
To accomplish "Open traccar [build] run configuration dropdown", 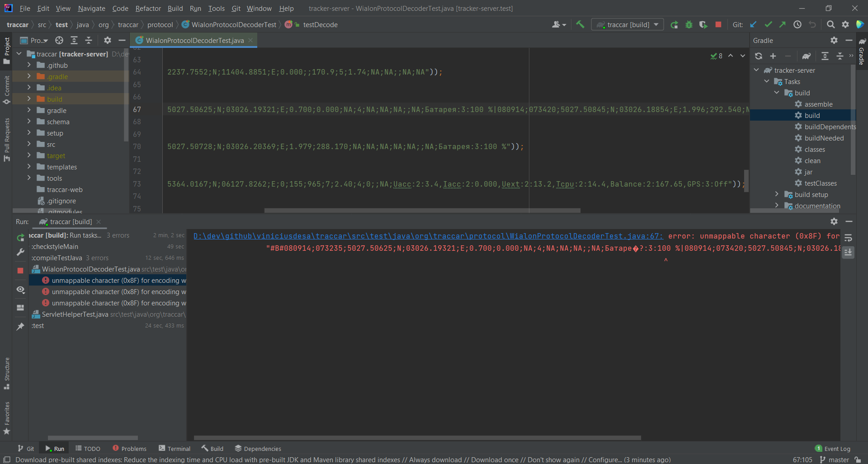I will pyautogui.click(x=627, y=24).
